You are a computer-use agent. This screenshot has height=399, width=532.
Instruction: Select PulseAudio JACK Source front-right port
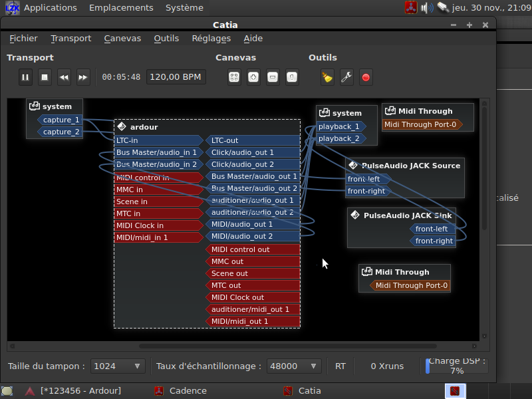[368, 191]
